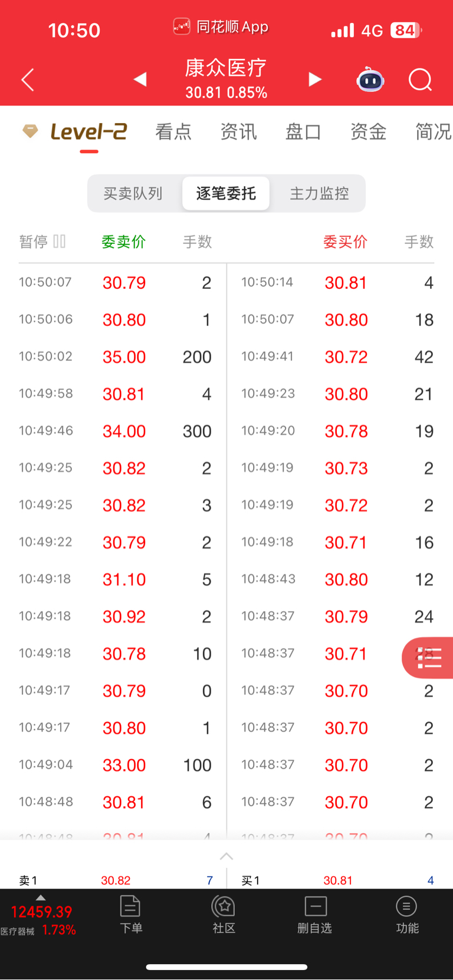Expand the order book chevron above 卖1

[x=226, y=856]
